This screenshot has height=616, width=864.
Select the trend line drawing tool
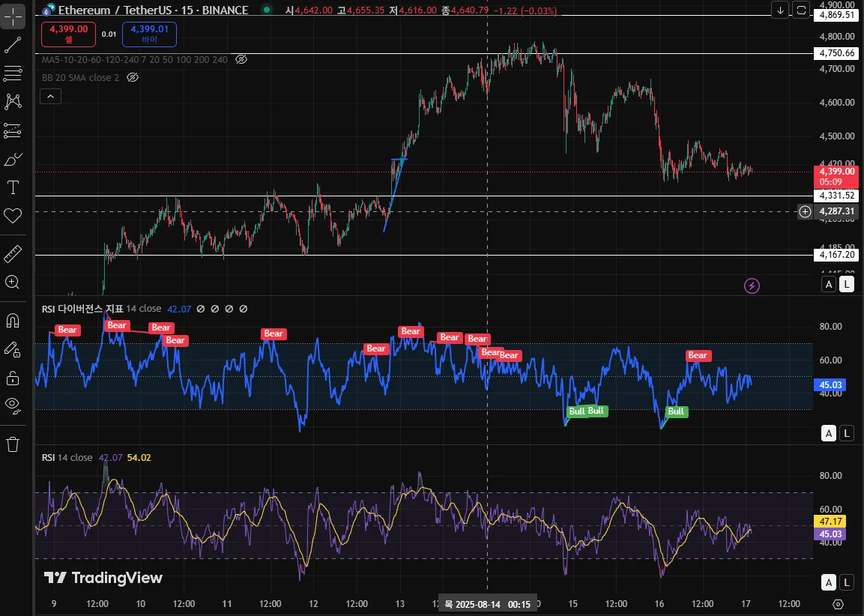click(13, 45)
